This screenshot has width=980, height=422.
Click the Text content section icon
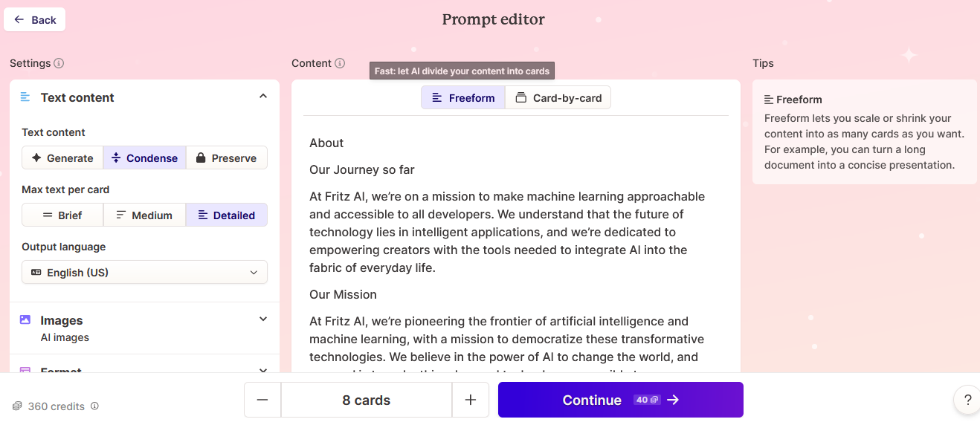pos(25,97)
